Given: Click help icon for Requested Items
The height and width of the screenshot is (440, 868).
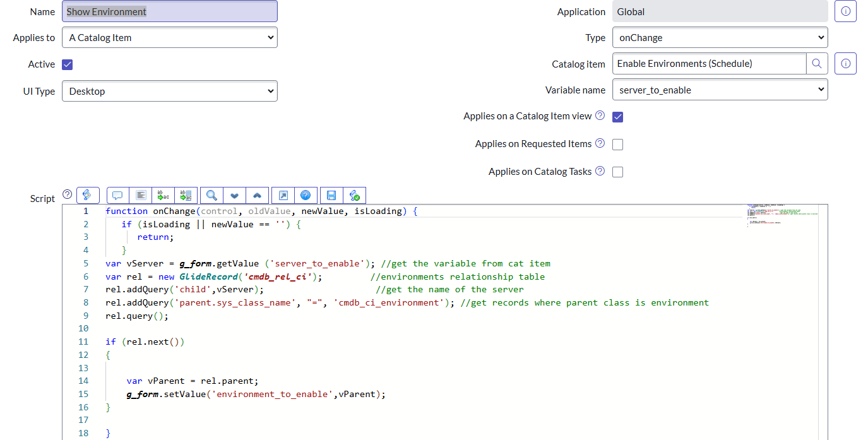Looking at the screenshot, I should (600, 143).
